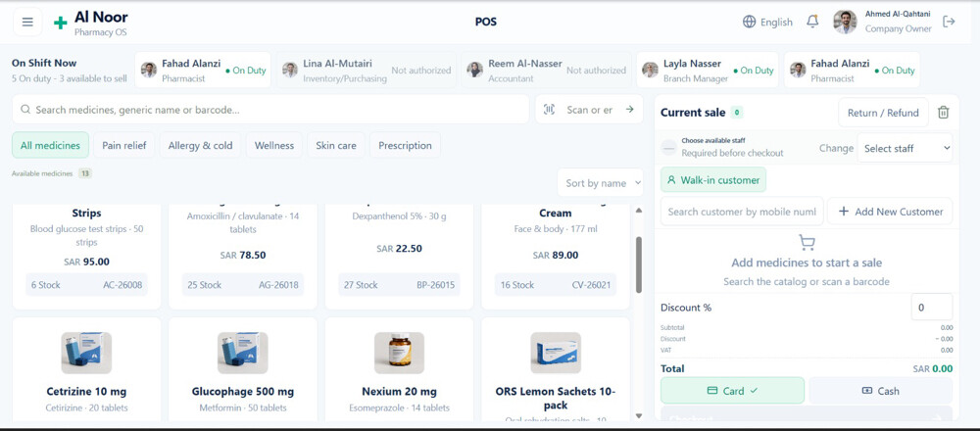The width and height of the screenshot is (980, 431).
Task: Click the CV-26021 product code
Action: [591, 285]
